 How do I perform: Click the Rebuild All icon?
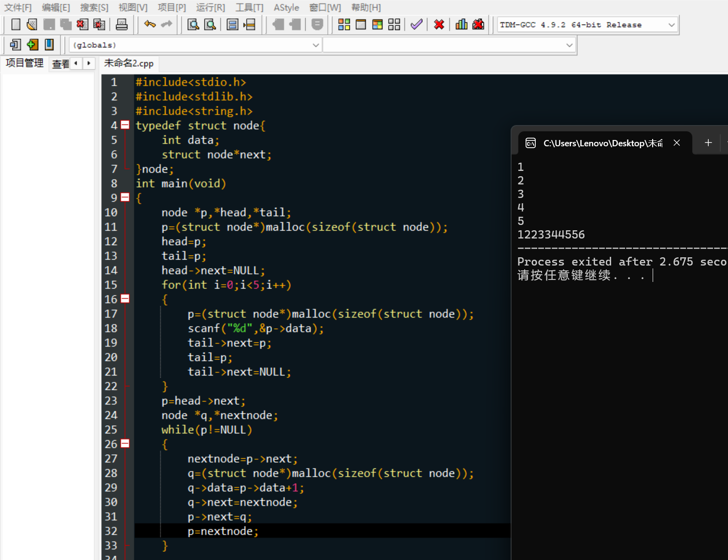(x=394, y=25)
